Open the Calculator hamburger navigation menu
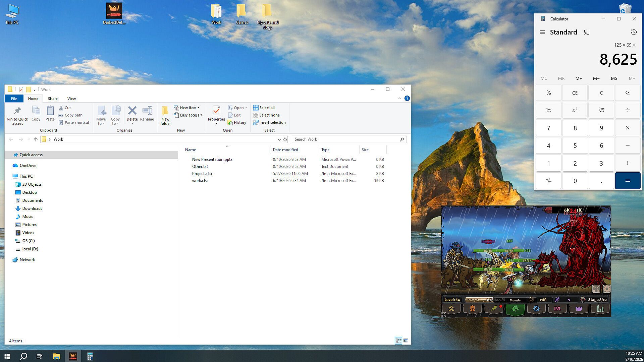Screen dimensions: 644x362 pyautogui.click(x=542, y=32)
